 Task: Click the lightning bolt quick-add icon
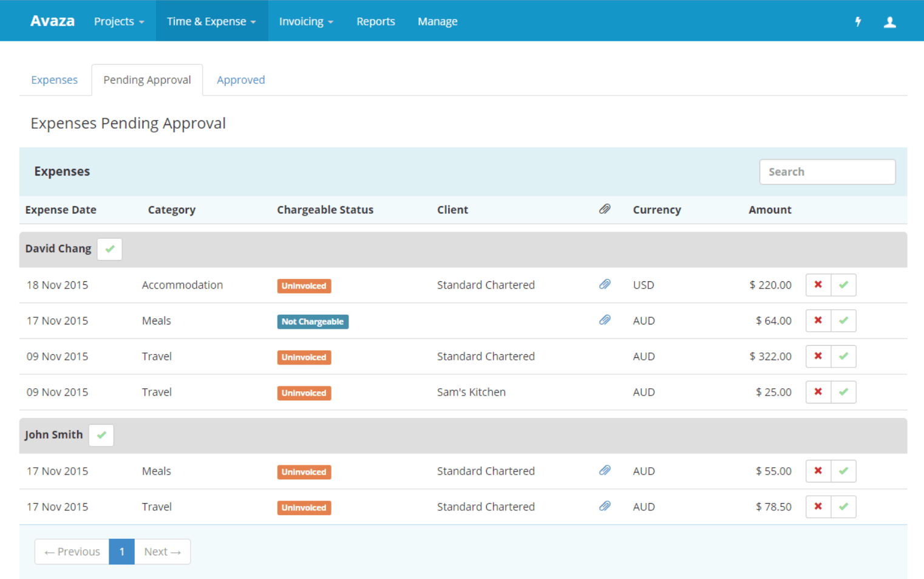858,21
